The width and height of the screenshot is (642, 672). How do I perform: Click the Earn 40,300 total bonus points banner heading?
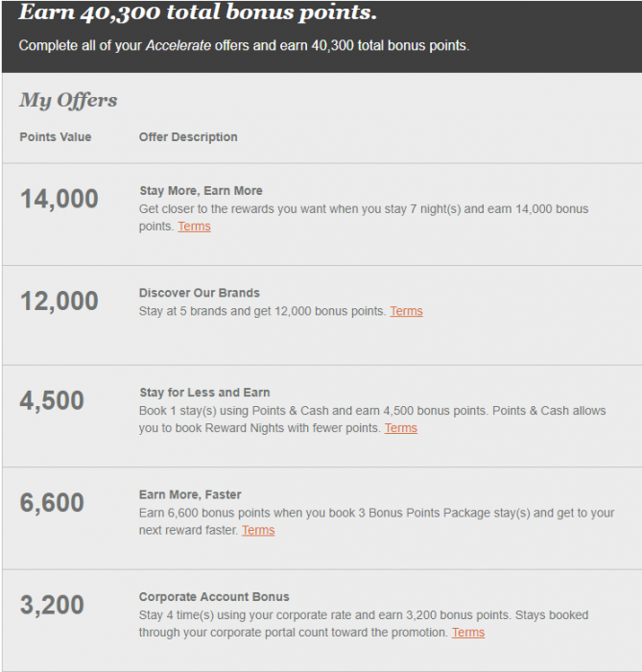click(x=198, y=13)
